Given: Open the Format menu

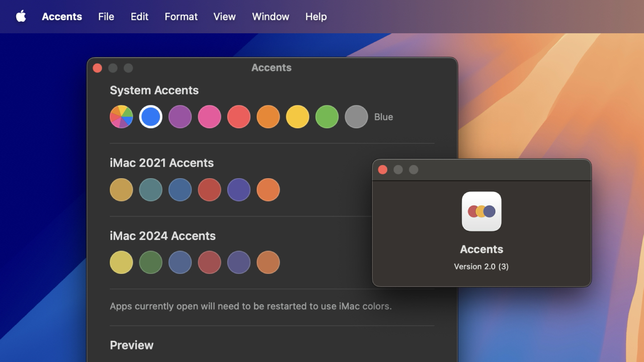Looking at the screenshot, I should (x=181, y=17).
